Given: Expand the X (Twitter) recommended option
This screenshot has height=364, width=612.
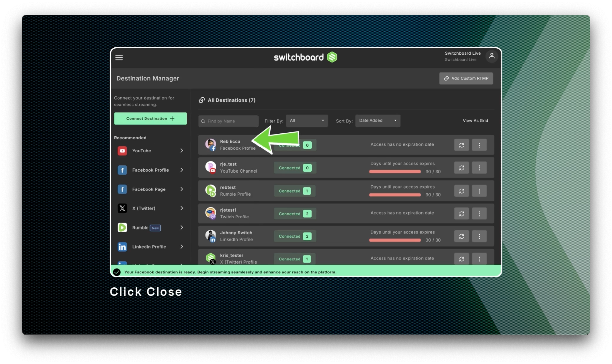Looking at the screenshot, I should 182,208.
